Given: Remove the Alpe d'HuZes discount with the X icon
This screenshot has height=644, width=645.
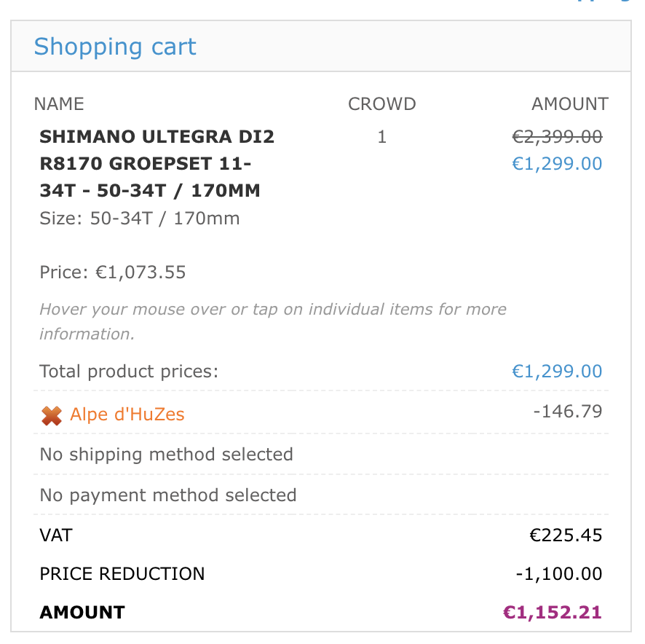Looking at the screenshot, I should point(52,415).
